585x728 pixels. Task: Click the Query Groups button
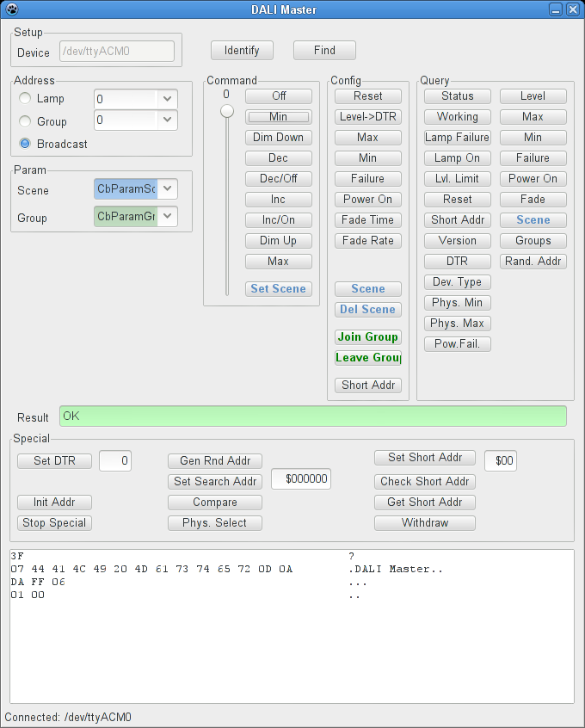click(533, 240)
